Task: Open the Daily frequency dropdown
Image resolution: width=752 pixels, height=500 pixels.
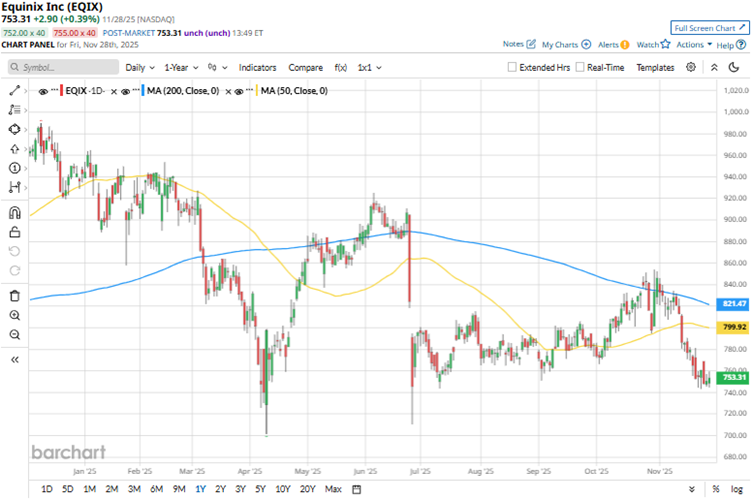Action: 140,68
